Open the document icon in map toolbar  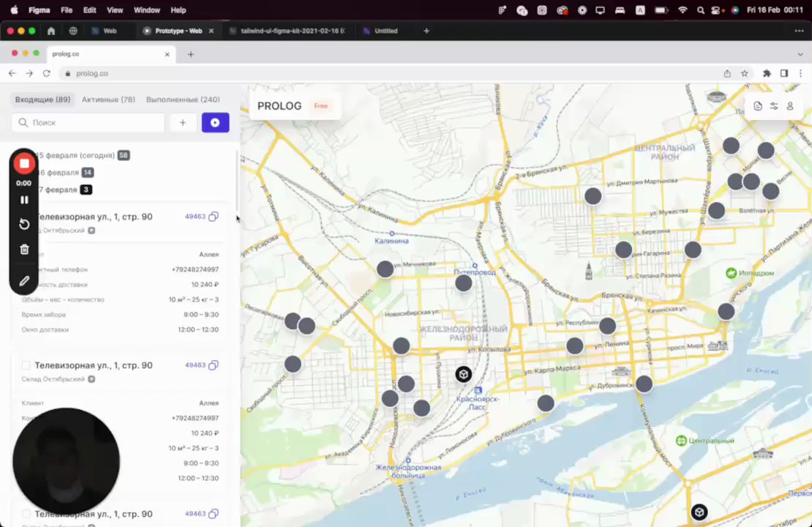(x=758, y=106)
